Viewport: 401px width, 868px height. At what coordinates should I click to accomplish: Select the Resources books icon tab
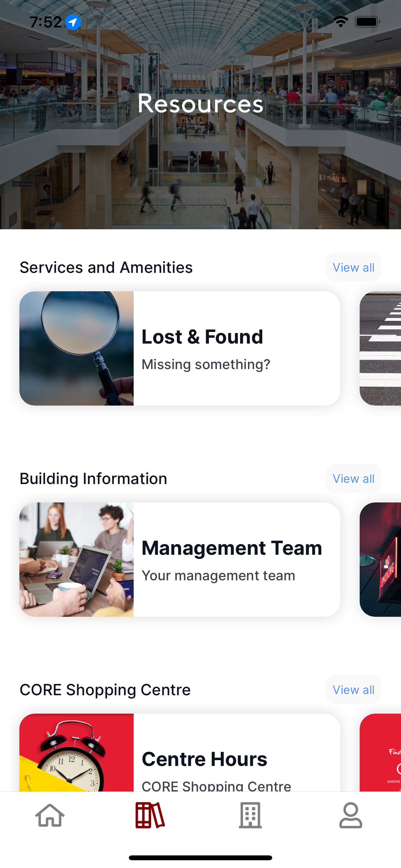[150, 815]
